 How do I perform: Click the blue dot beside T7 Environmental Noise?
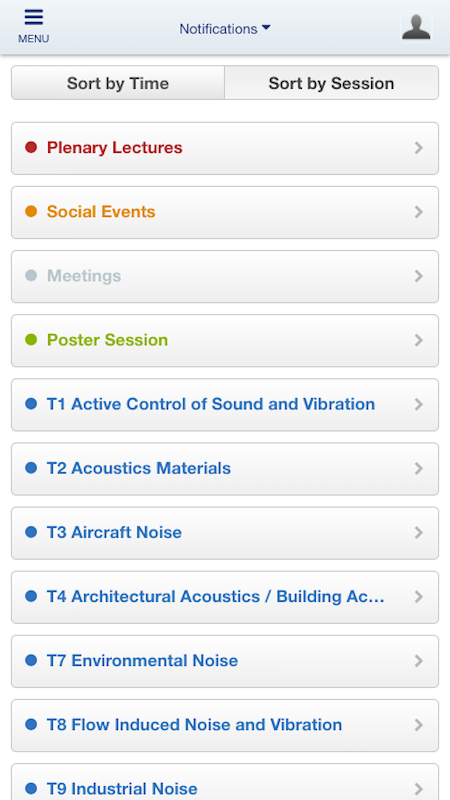(x=31, y=661)
